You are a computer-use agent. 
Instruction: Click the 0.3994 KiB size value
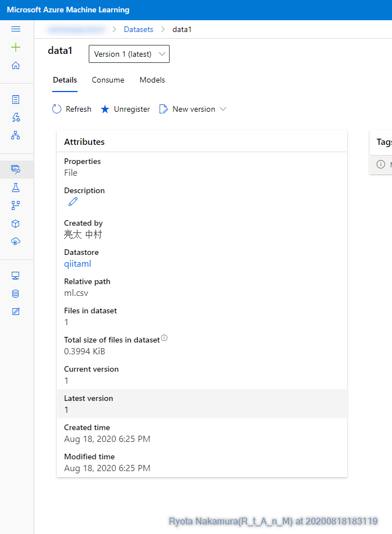click(x=84, y=352)
